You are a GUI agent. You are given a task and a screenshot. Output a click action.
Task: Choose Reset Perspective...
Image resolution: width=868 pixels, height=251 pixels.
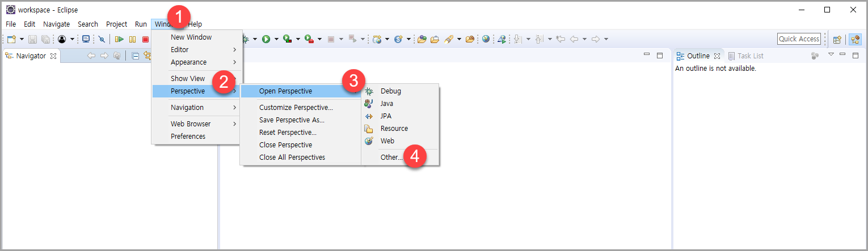click(x=301, y=133)
